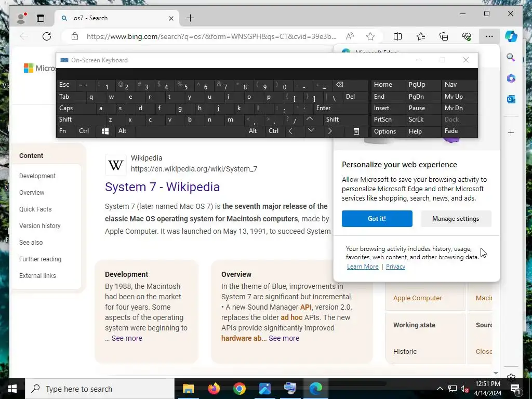Open Microsoft 365 sidebar icon
Screen dimensions: 532x399
(x=511, y=78)
